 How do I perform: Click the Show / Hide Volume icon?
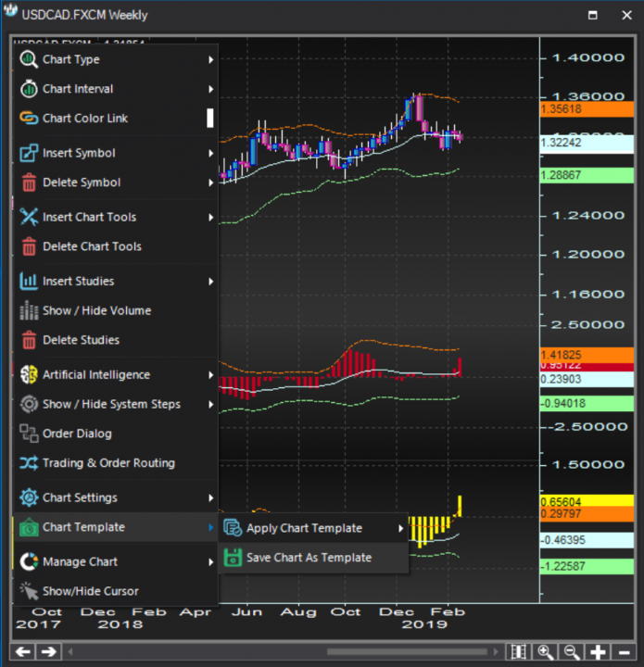pyautogui.click(x=29, y=310)
